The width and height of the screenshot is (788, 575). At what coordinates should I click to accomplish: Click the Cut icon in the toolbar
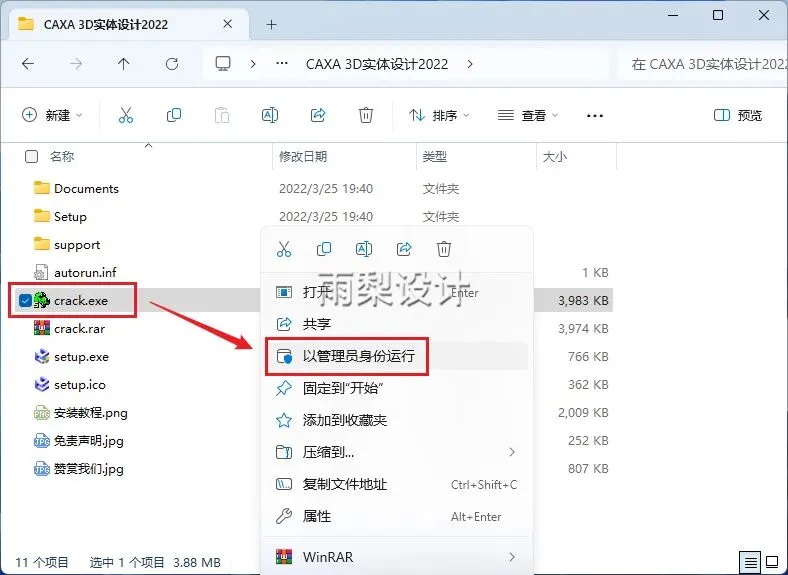[126, 115]
